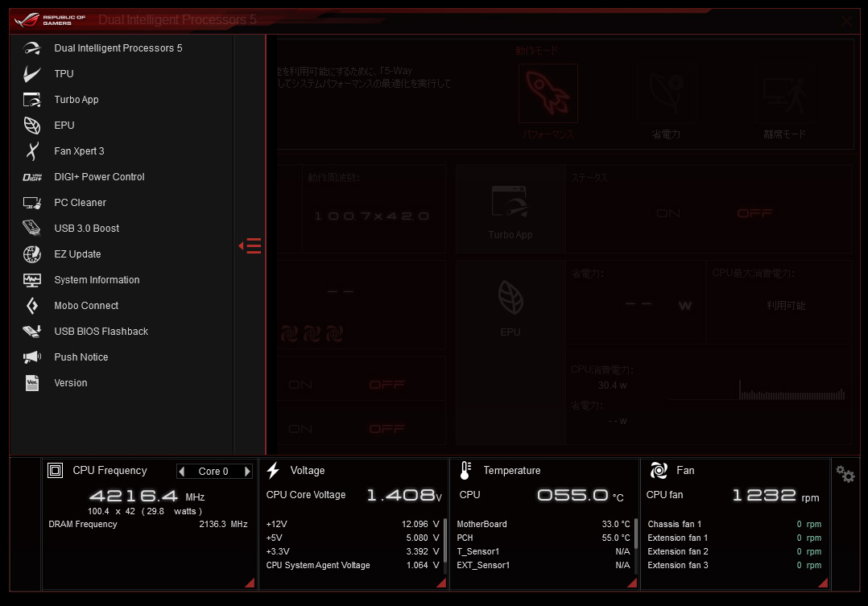
Task: Click the Mobo Connect icon
Action: click(32, 306)
